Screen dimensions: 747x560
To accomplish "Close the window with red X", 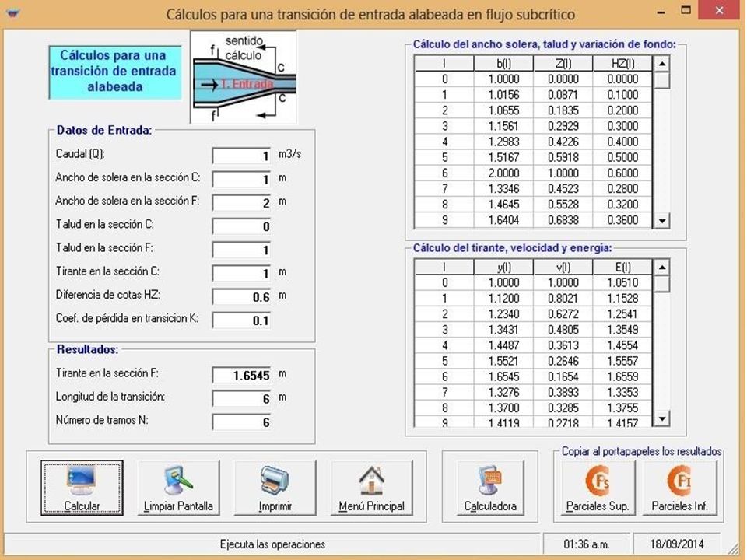I will click(719, 11).
